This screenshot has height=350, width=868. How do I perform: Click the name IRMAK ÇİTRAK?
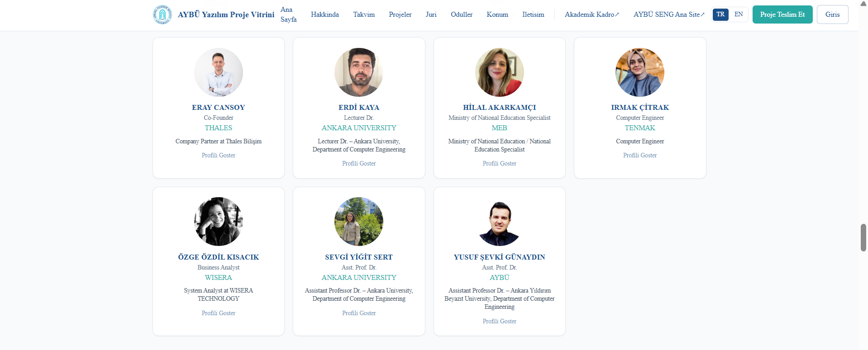click(640, 107)
